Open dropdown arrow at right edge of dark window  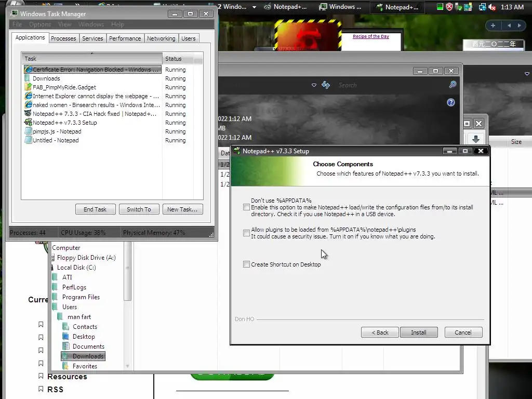(527, 74)
